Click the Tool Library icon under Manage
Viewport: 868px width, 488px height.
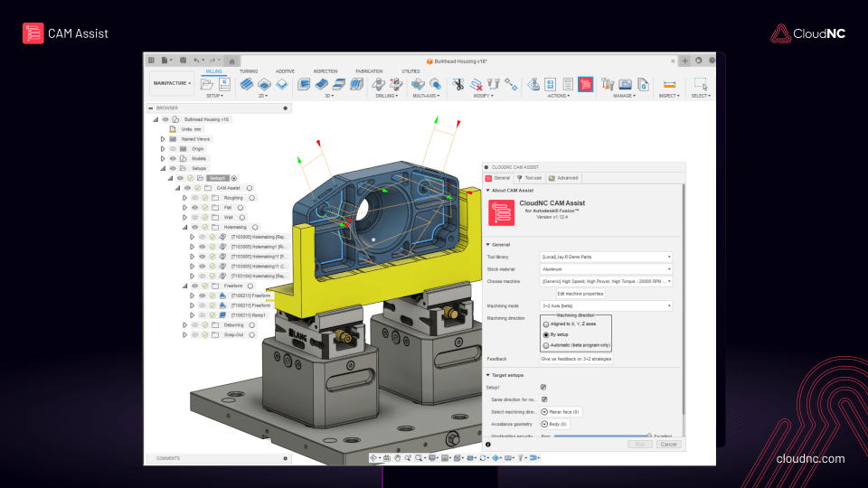[x=608, y=84]
